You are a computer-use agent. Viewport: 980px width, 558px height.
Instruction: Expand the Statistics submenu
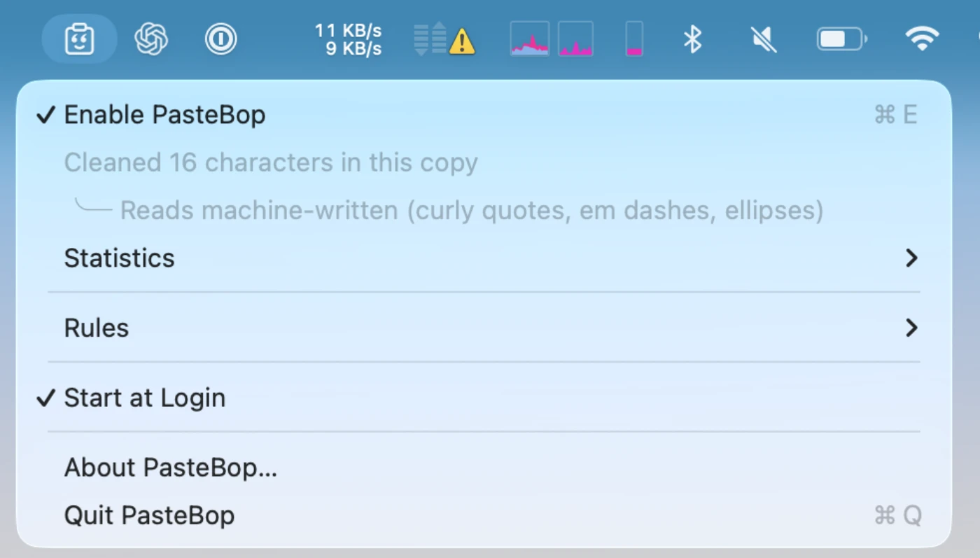(484, 258)
